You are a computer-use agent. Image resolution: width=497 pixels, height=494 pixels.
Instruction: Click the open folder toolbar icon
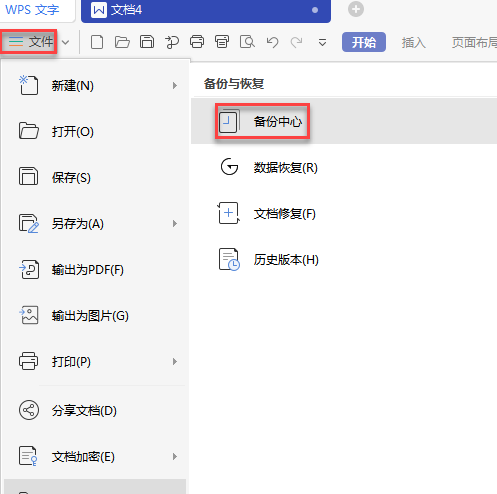[x=122, y=42]
